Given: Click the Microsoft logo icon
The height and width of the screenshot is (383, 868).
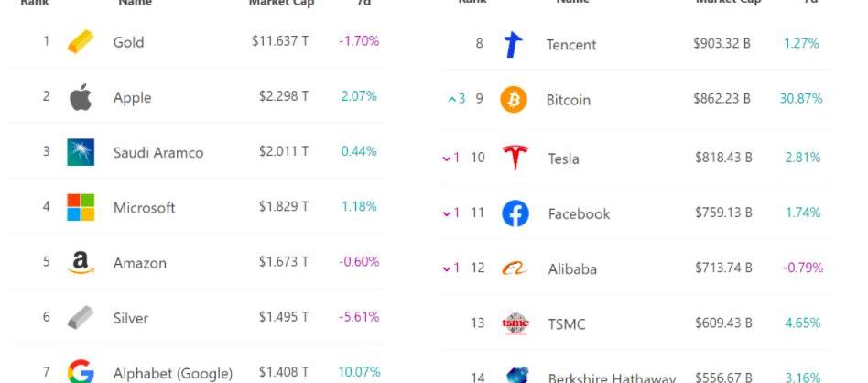Looking at the screenshot, I should 81,207.
